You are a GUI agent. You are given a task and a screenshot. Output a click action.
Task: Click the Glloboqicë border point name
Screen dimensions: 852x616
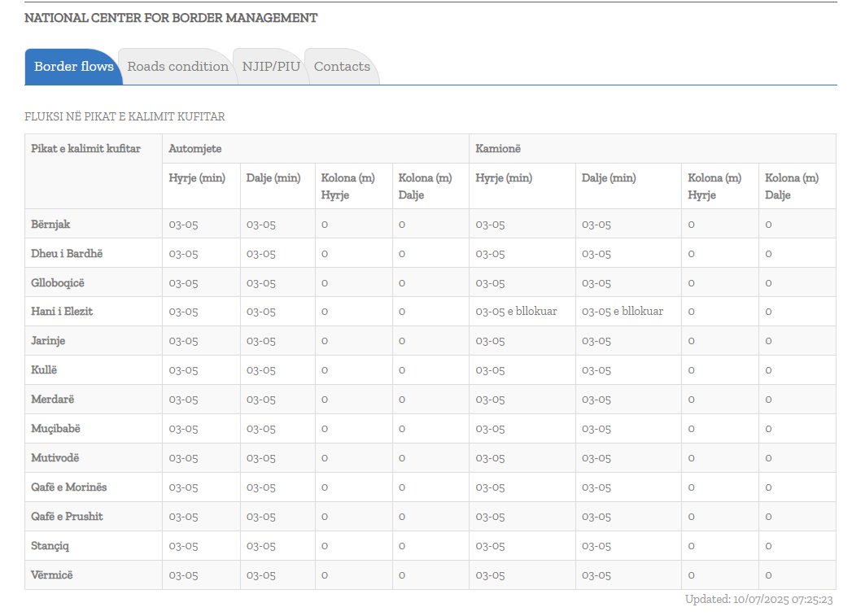(x=58, y=282)
